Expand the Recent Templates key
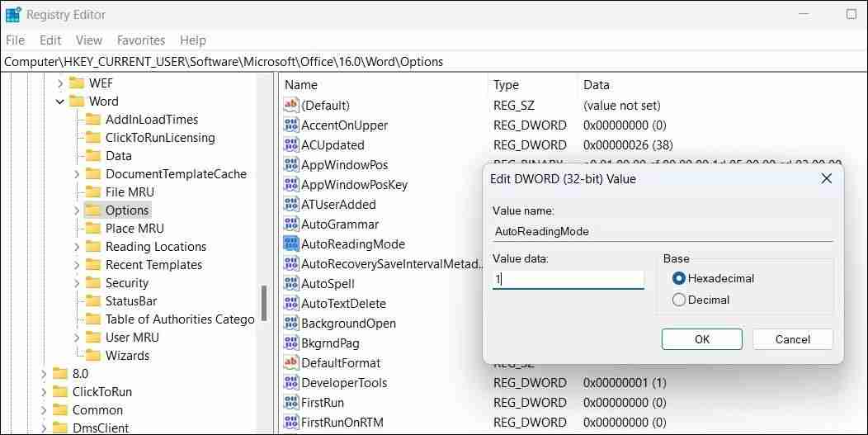868x435 pixels. click(x=77, y=266)
